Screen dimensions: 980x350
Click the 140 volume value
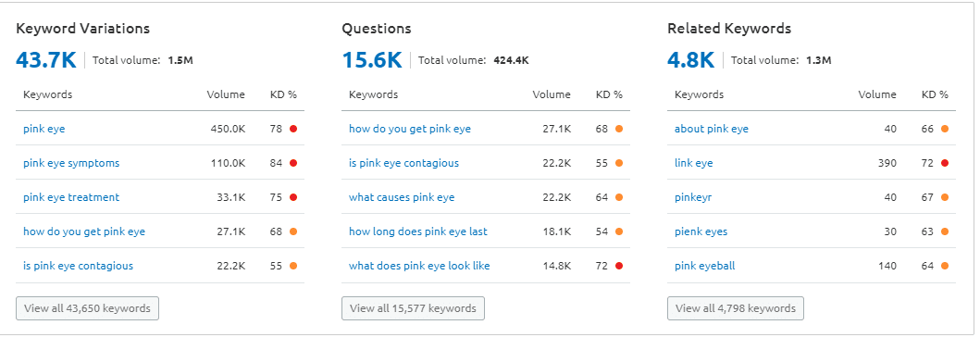887,267
